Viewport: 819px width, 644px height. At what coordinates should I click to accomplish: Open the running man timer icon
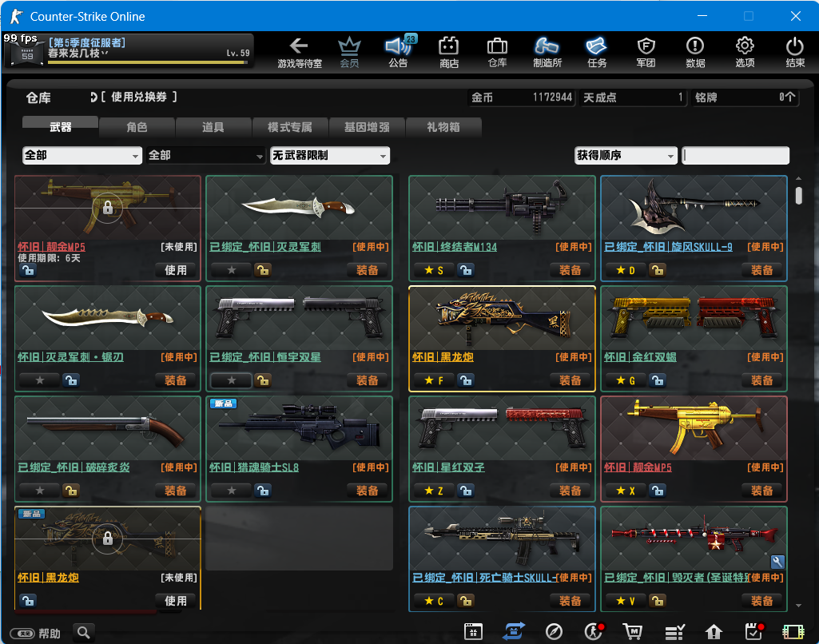click(594, 631)
